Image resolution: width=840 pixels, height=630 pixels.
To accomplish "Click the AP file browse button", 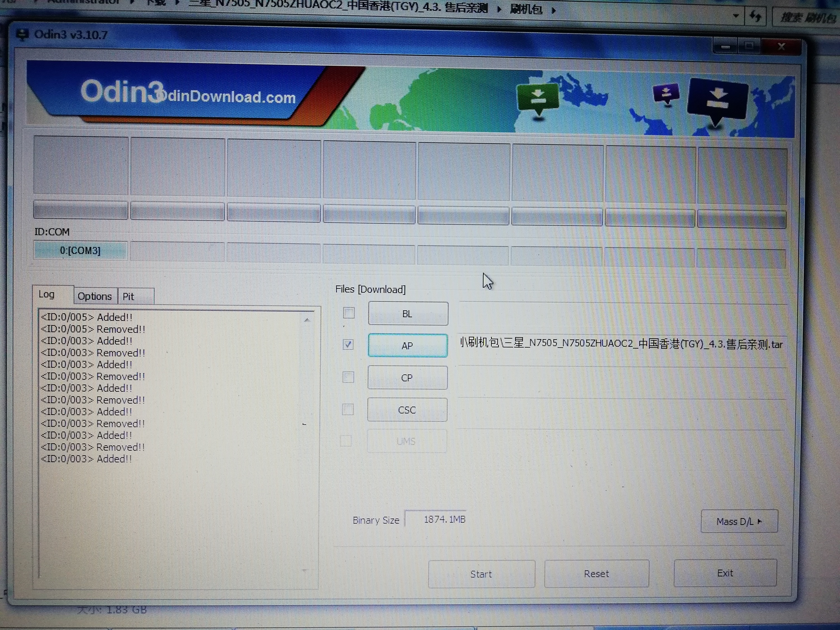I will click(x=407, y=346).
